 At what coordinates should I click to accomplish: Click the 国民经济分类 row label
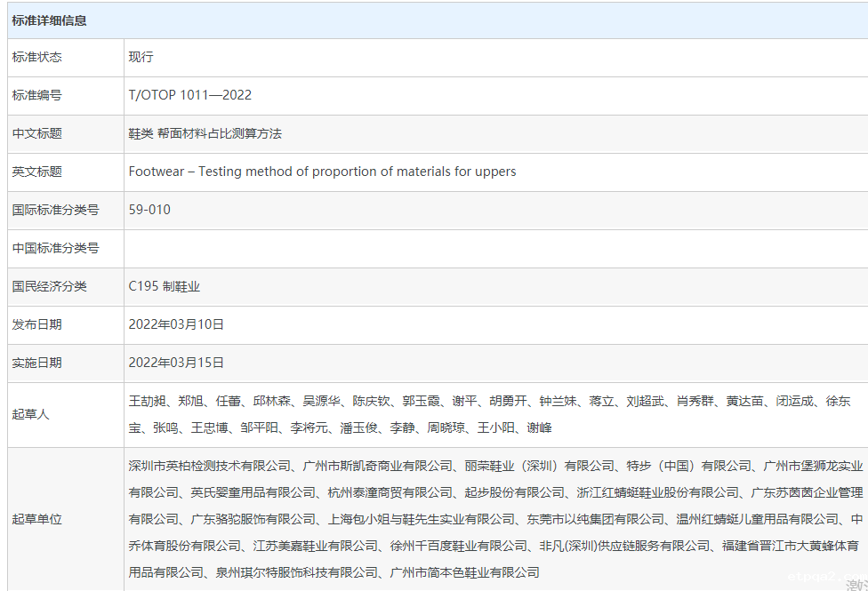(49, 286)
